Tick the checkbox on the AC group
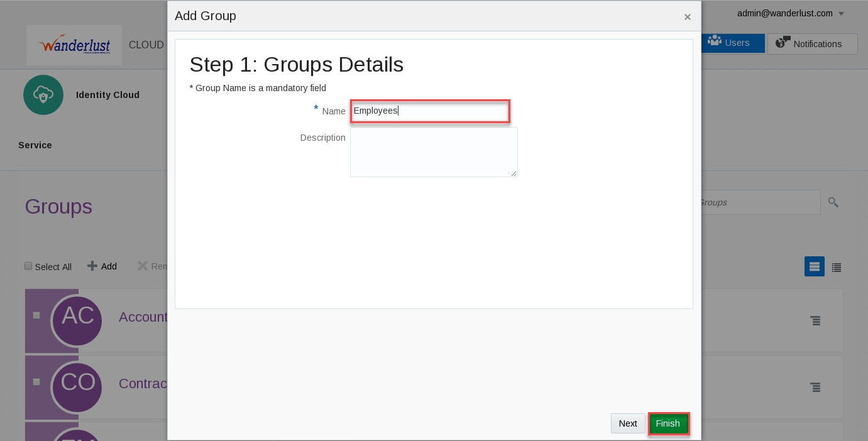Screen dimensions: 868x441 36,315
